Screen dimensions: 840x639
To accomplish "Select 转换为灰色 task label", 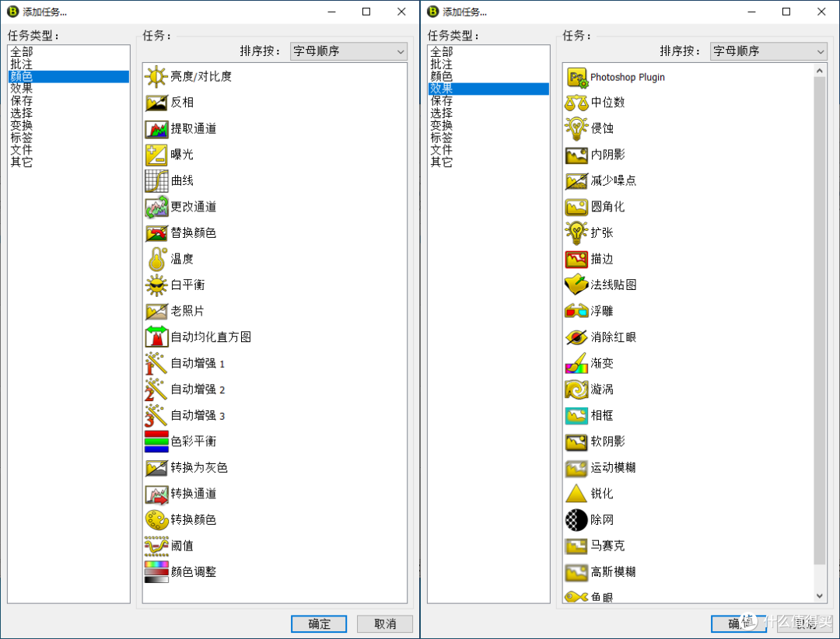I will tap(199, 468).
